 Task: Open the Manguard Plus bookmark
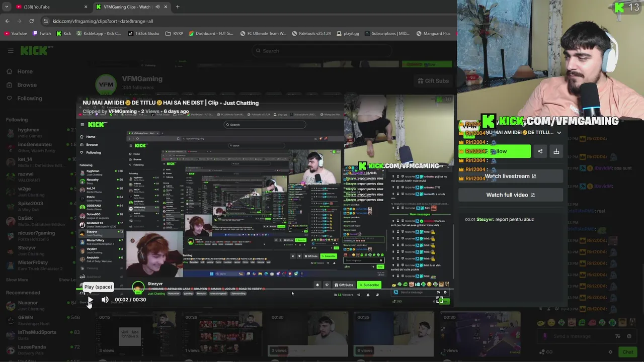[x=433, y=34]
